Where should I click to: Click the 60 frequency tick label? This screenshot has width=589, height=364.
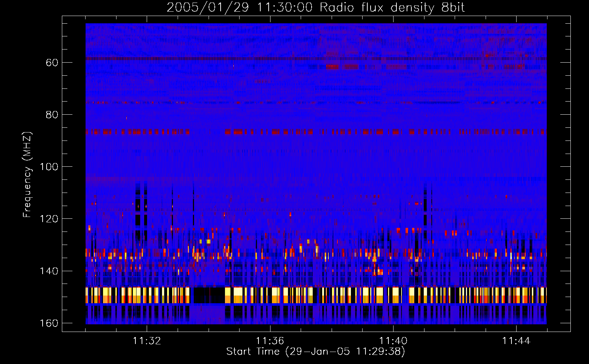[52, 63]
